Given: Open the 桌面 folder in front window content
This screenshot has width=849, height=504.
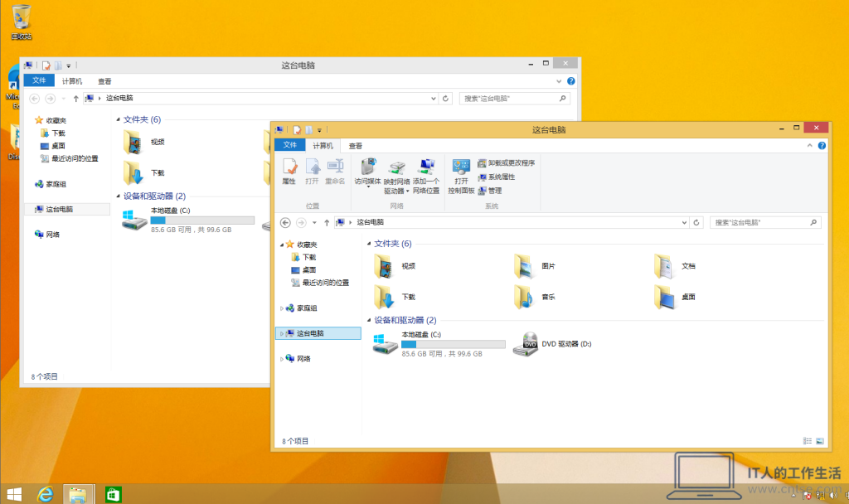Looking at the screenshot, I should (675, 298).
